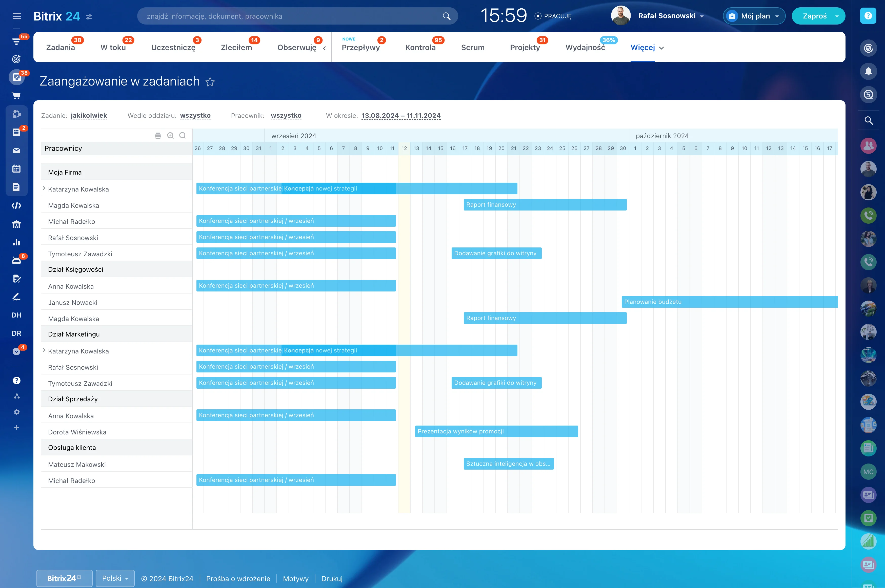Open the Polski language selector
Image resolution: width=885 pixels, height=588 pixels.
pos(115,578)
